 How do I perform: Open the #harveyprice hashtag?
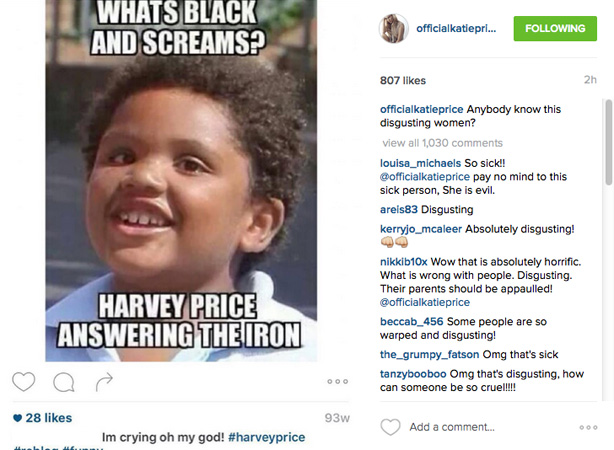(x=267, y=437)
